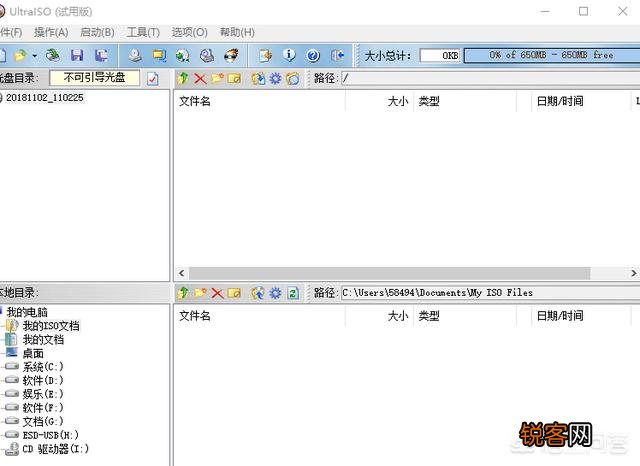Viewport: 640px width, 466px height.
Task: Go up one level in the image pane
Action: [x=183, y=78]
